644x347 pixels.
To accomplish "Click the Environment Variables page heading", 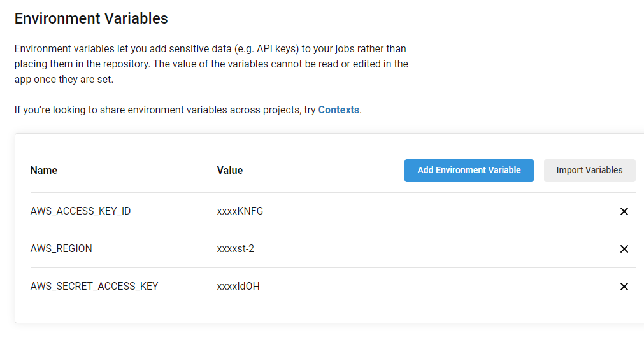I will [x=91, y=18].
